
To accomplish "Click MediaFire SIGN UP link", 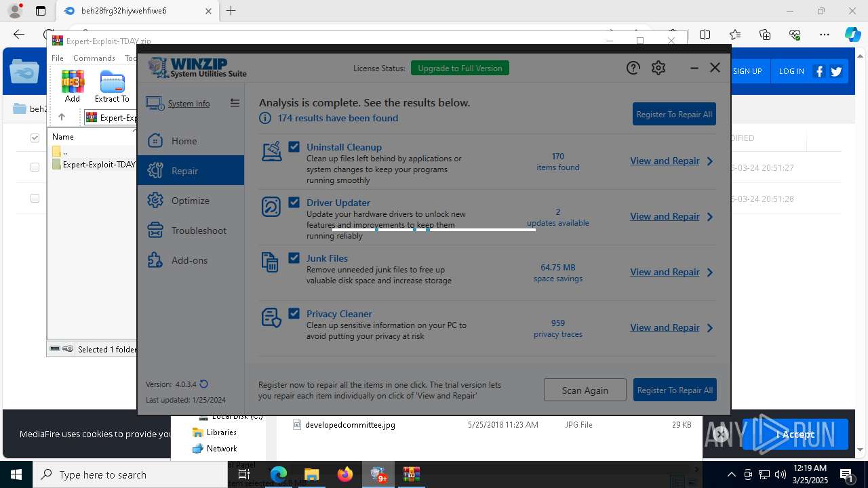I will [747, 71].
